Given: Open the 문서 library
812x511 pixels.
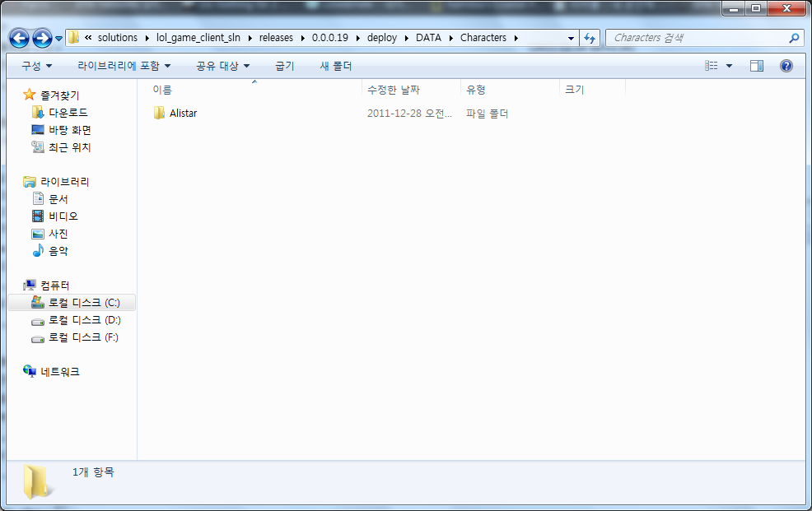Looking at the screenshot, I should (58, 198).
